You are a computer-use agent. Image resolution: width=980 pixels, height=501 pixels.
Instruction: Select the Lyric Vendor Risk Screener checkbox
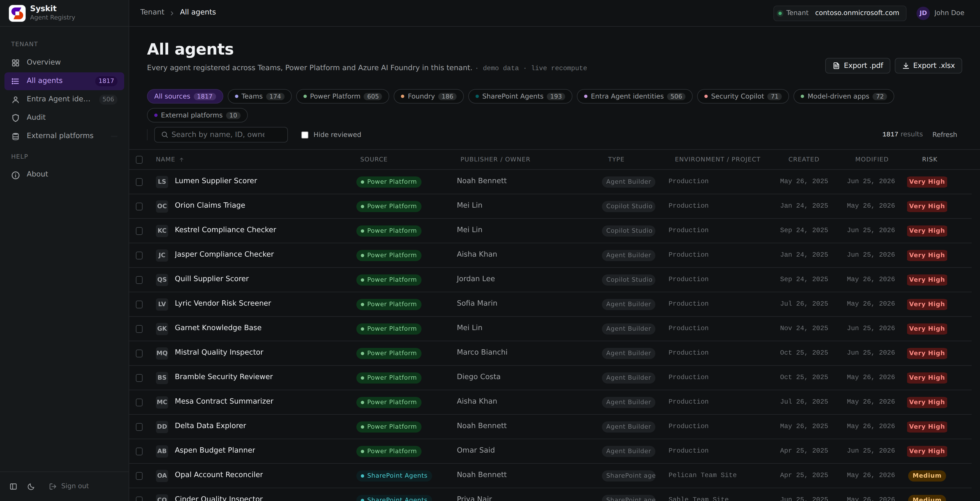coord(139,305)
